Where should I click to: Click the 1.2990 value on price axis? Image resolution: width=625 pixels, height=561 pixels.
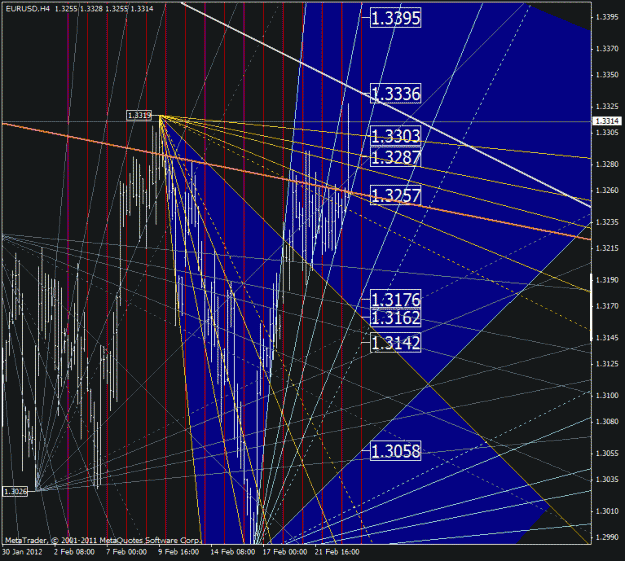[x=607, y=537]
